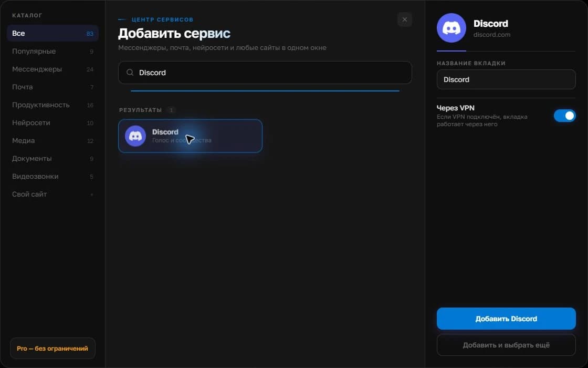Click the Добавить Discord button
Viewport: 588px width, 368px height.
[506, 319]
